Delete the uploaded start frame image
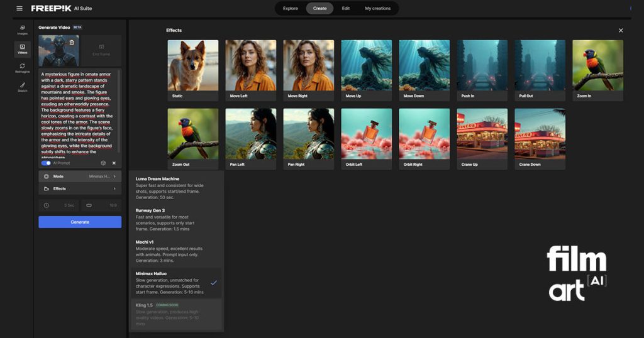 coord(72,42)
